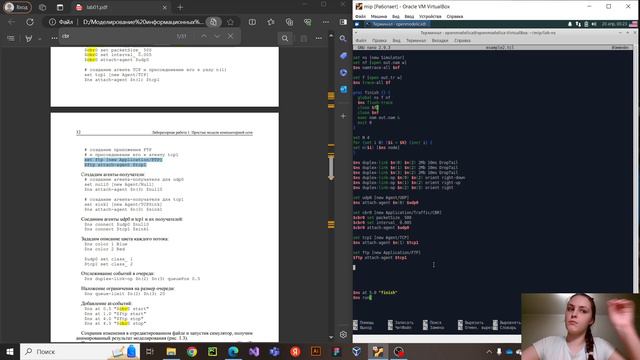Open the guest notifications bell icon
Image resolution: width=640 pixels, height=360 pixels.
point(570,24)
